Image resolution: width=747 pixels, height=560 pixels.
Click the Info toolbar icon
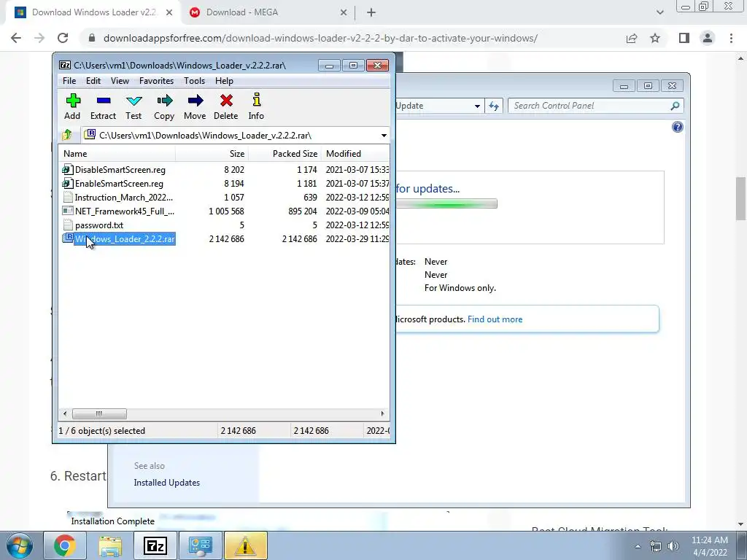[x=256, y=100]
